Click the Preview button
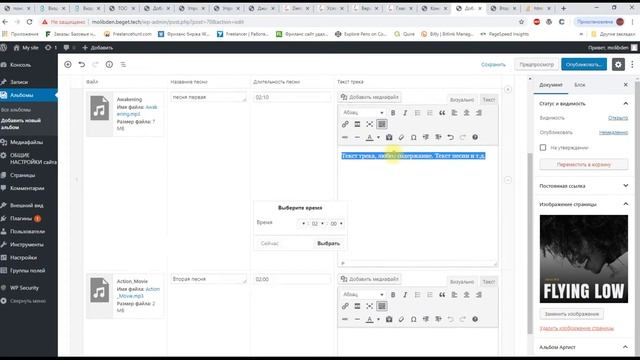Image resolution: width=640 pixels, height=360 pixels. tap(536, 64)
